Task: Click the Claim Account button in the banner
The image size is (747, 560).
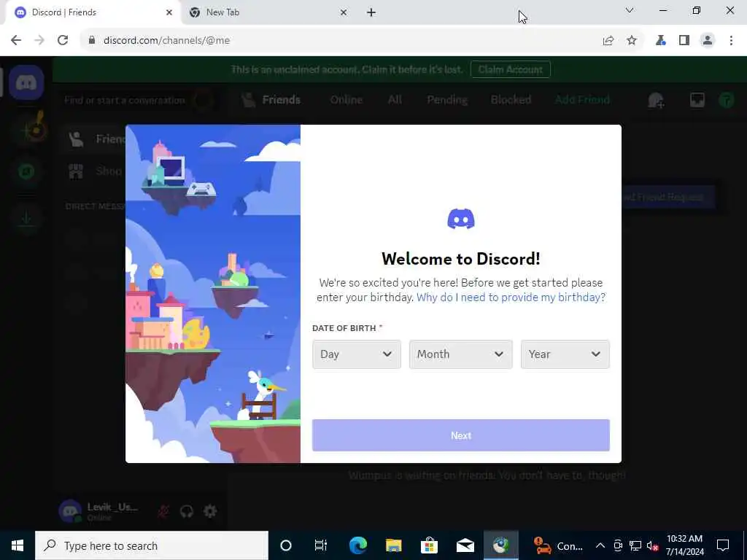Action: 510,69
